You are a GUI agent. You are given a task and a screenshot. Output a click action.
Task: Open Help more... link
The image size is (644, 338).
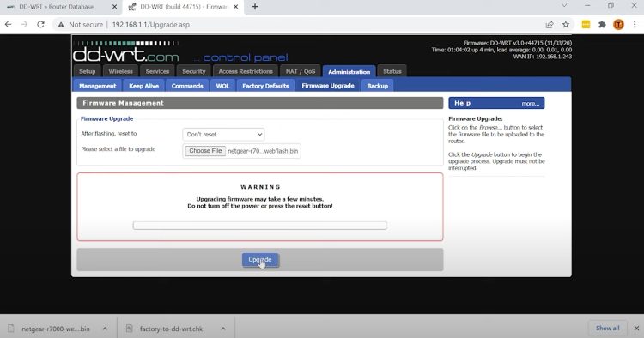click(531, 103)
